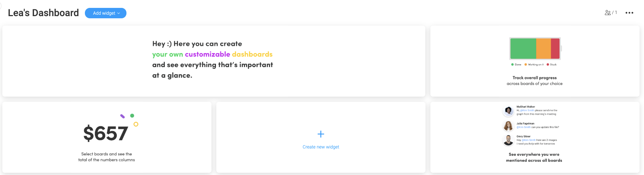Screen dimensions: 644x175
Task: Click the numbers columns widget description
Action: coord(107,157)
